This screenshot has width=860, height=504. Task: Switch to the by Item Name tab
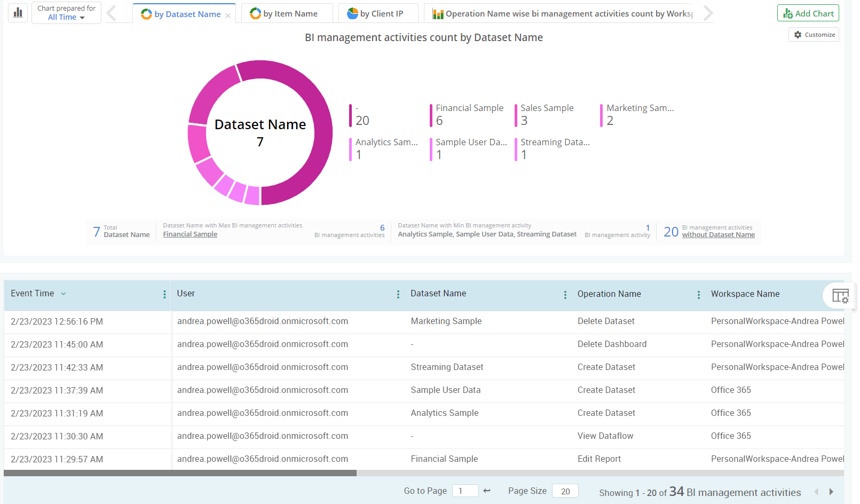(287, 13)
